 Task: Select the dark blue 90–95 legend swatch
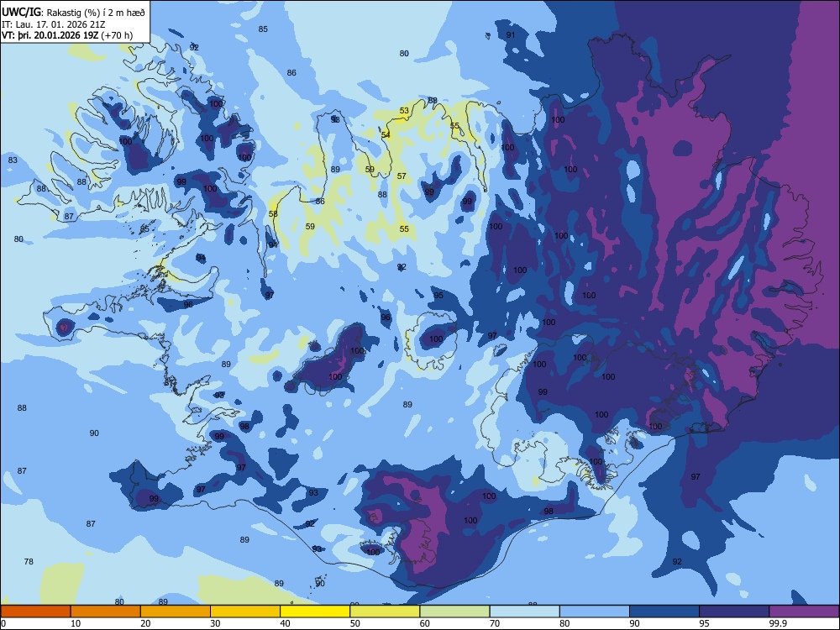(664, 612)
